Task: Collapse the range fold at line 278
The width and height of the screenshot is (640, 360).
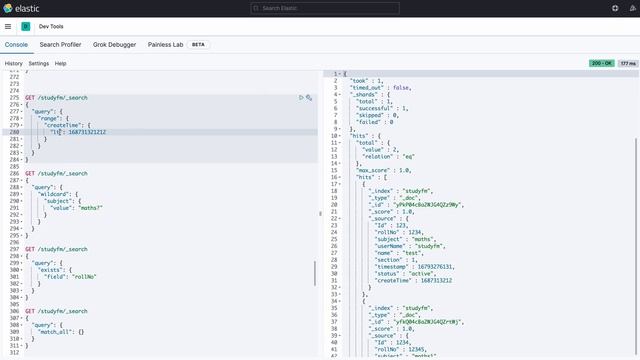Action: (22, 118)
